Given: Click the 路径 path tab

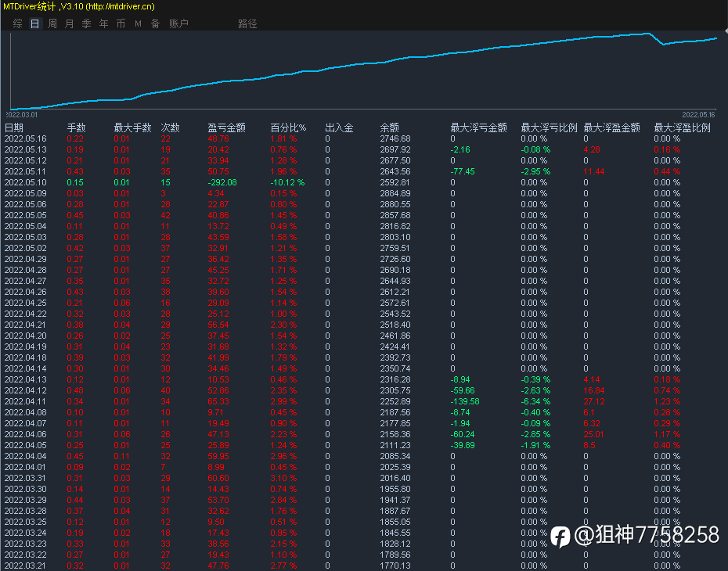Looking at the screenshot, I should click(x=247, y=23).
